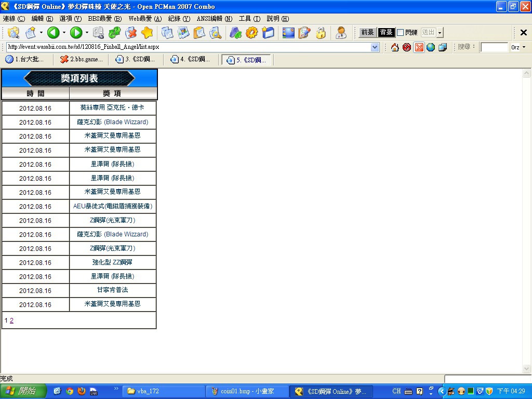The width and height of the screenshot is (532, 399).
Task: Toggle the 閃爍 blink checkbox
Action: 401,33
